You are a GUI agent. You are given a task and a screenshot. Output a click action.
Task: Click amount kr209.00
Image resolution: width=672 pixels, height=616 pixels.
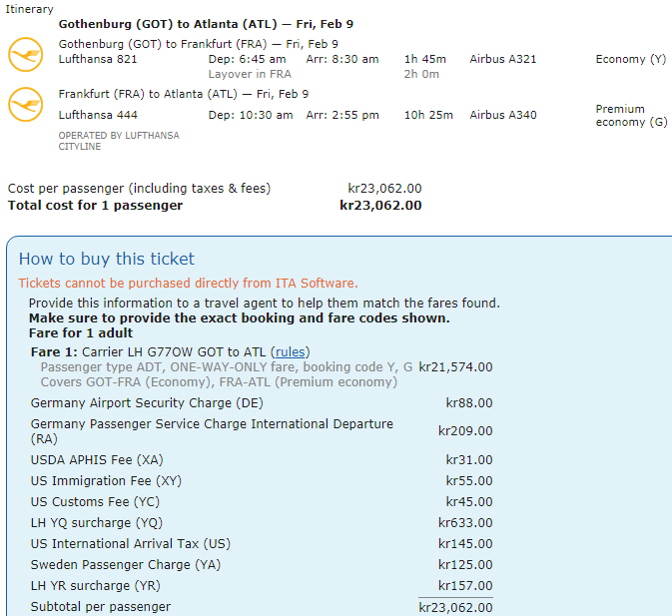tap(465, 431)
